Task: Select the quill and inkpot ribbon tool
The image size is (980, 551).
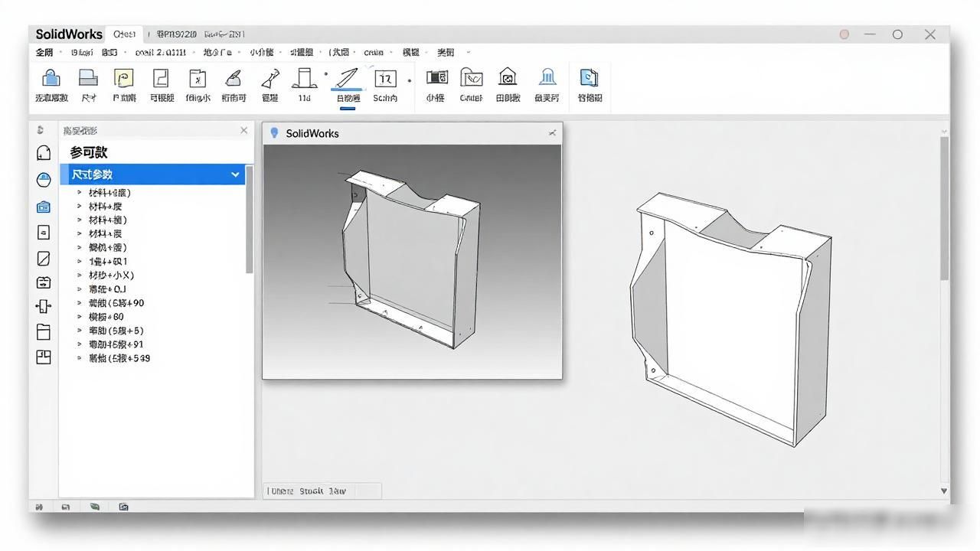Action: (x=234, y=78)
